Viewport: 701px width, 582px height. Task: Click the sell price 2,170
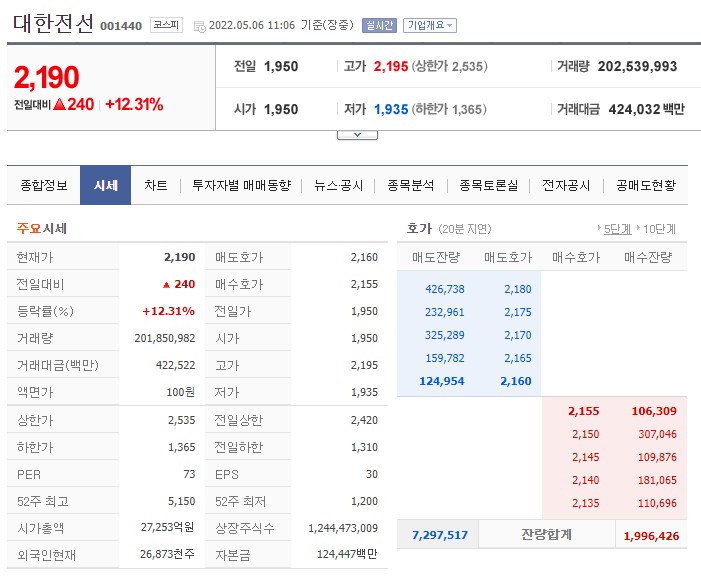[518, 335]
